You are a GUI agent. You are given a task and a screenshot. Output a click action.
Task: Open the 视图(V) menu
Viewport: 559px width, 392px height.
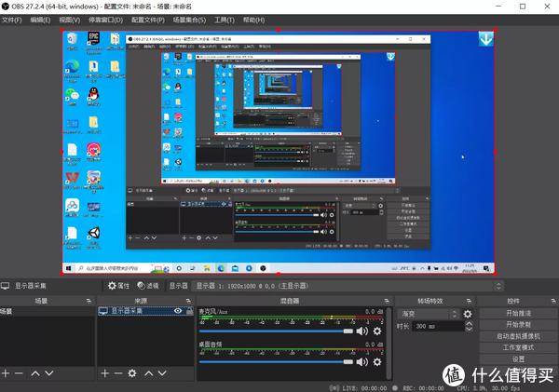(x=70, y=20)
